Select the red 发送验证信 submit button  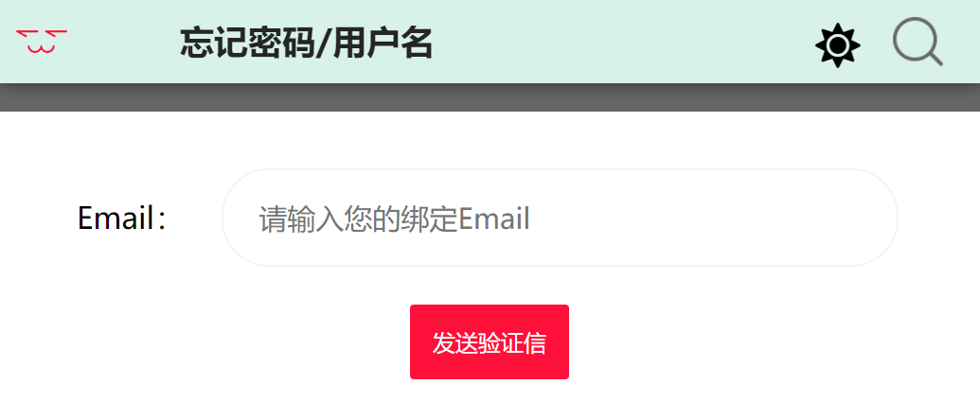pos(490,342)
